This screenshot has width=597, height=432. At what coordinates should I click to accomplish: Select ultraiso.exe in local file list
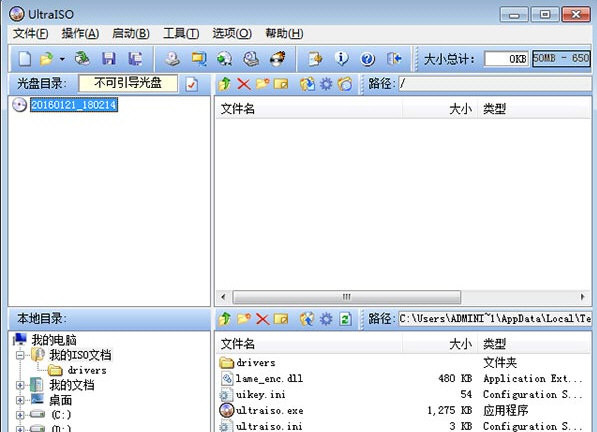(269, 410)
